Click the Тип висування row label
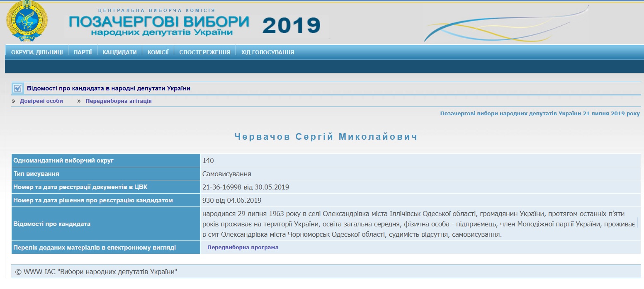The width and height of the screenshot is (644, 289). click(106, 174)
